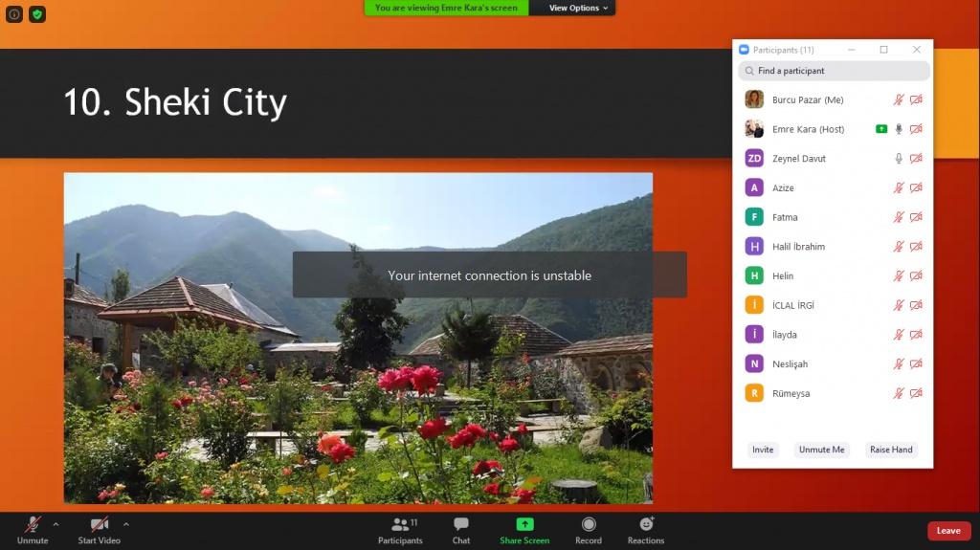Click Zeynel Davut's microphone icon

coord(899,159)
